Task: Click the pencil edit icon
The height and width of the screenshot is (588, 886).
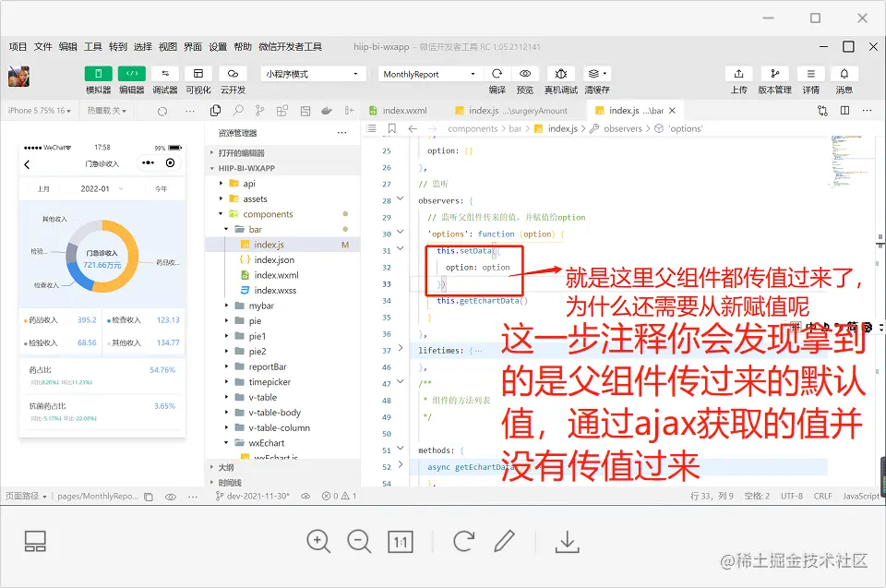Action: pyautogui.click(x=504, y=541)
